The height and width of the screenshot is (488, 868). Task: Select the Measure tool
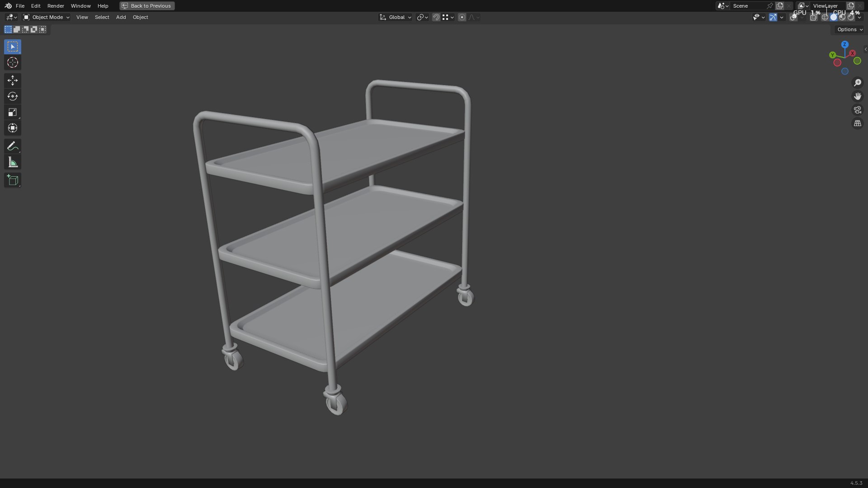pos(13,162)
